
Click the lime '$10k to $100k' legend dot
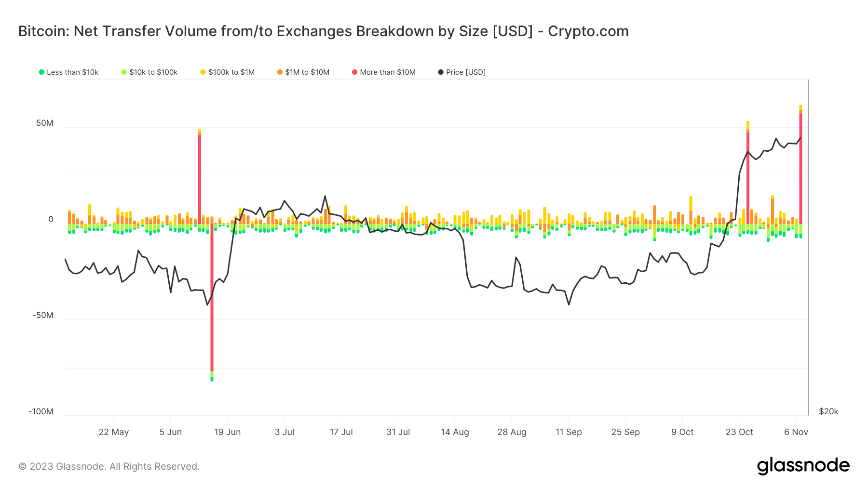coord(124,72)
